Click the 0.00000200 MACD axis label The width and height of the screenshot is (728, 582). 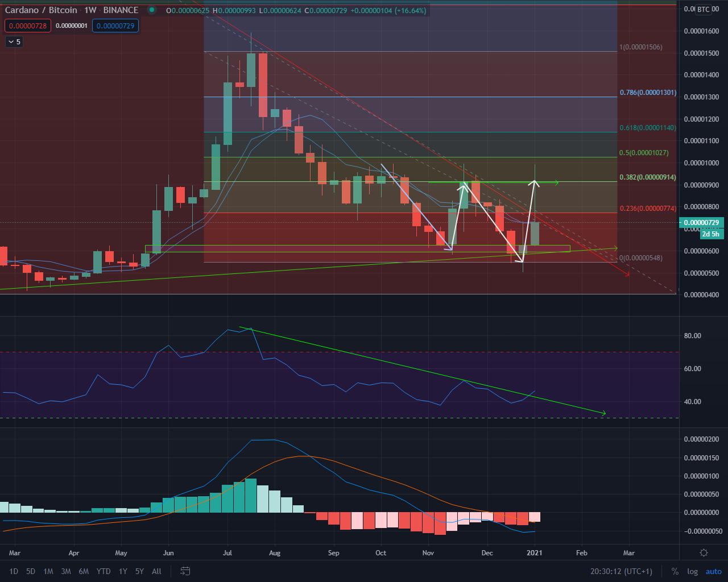tap(701, 440)
